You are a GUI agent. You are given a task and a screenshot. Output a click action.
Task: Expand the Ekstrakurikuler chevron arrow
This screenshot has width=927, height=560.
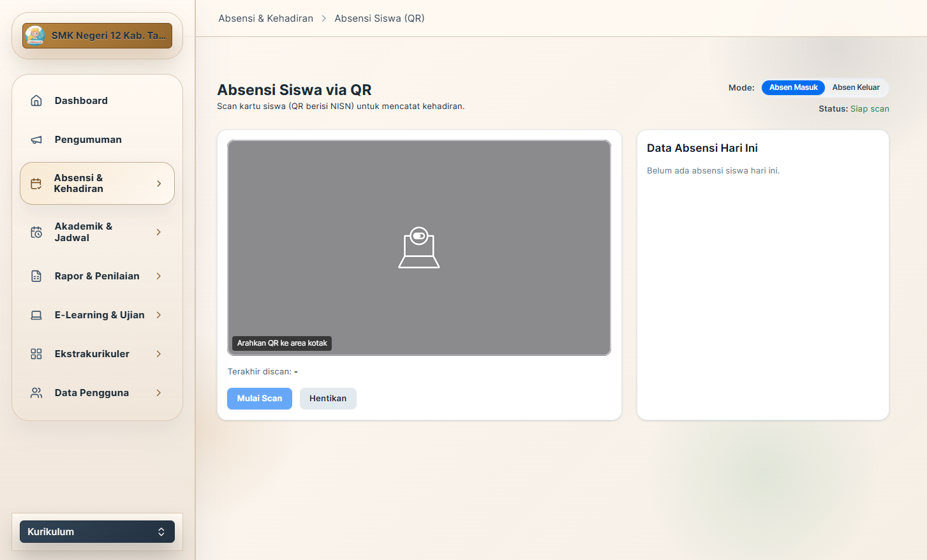[x=159, y=354]
